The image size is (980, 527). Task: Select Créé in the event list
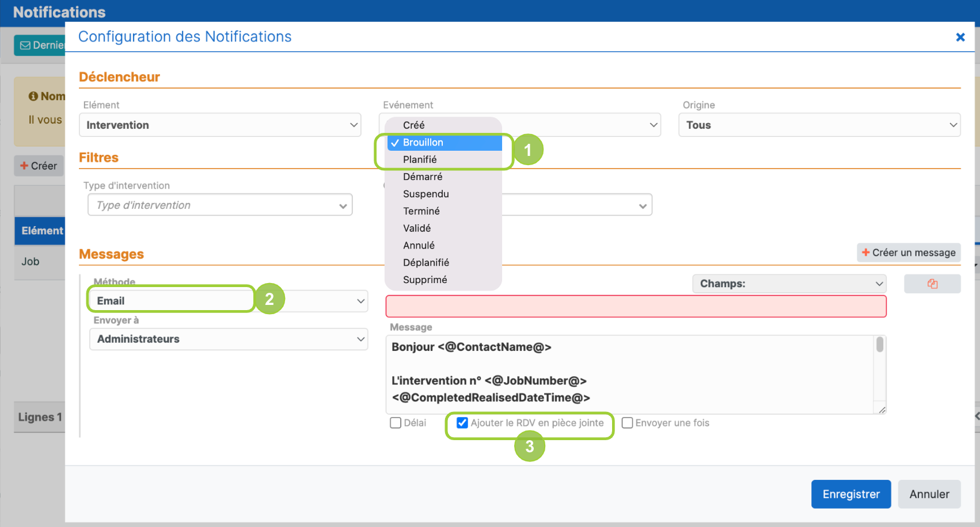[x=443, y=125]
